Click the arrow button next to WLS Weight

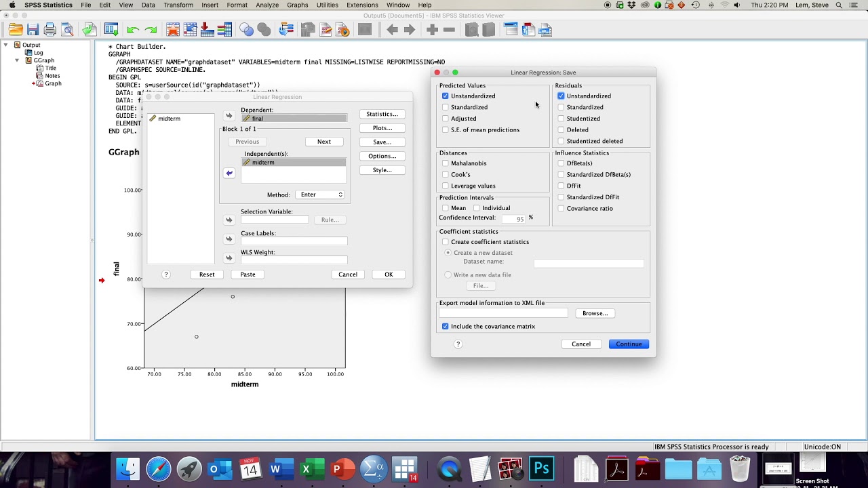229,258
